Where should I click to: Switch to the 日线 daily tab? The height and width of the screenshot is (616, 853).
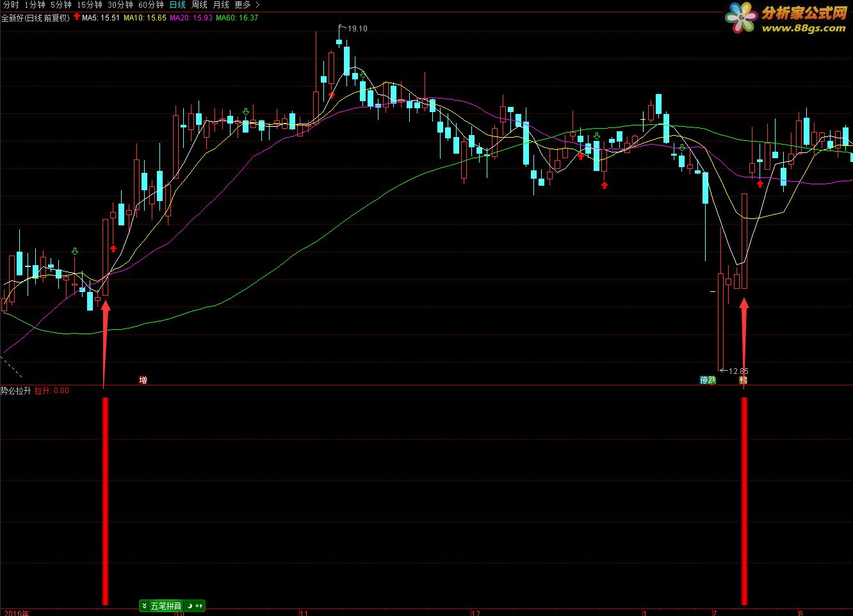pos(177,5)
